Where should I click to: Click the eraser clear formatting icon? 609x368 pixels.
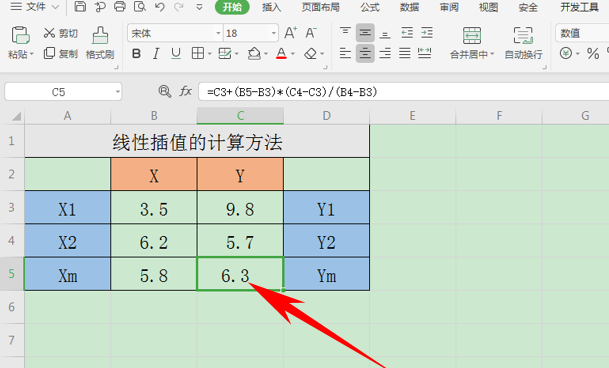point(310,54)
